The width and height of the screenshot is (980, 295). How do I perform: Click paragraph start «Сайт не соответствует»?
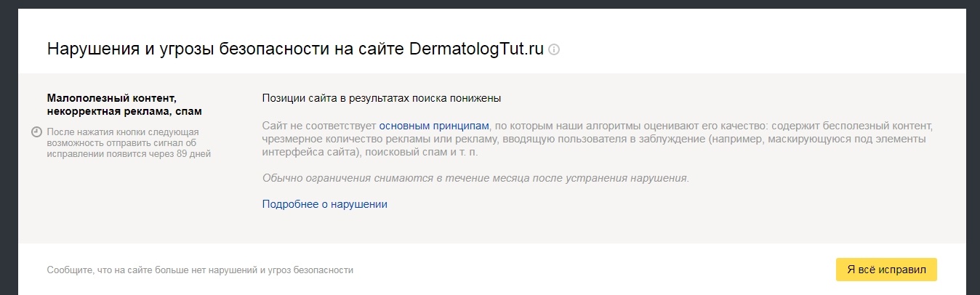click(x=319, y=126)
